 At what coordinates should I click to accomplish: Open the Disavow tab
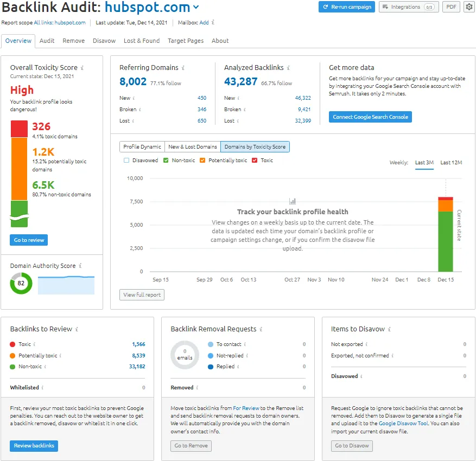(x=104, y=41)
